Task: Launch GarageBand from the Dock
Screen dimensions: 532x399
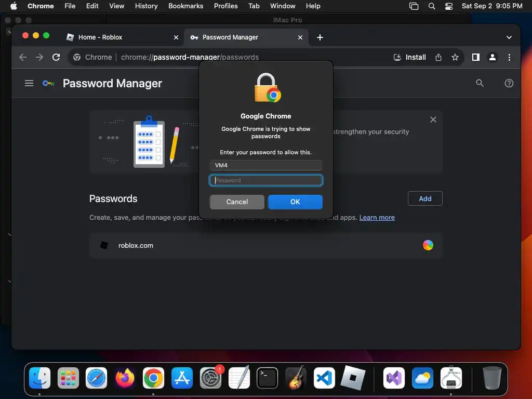Action: click(x=296, y=378)
